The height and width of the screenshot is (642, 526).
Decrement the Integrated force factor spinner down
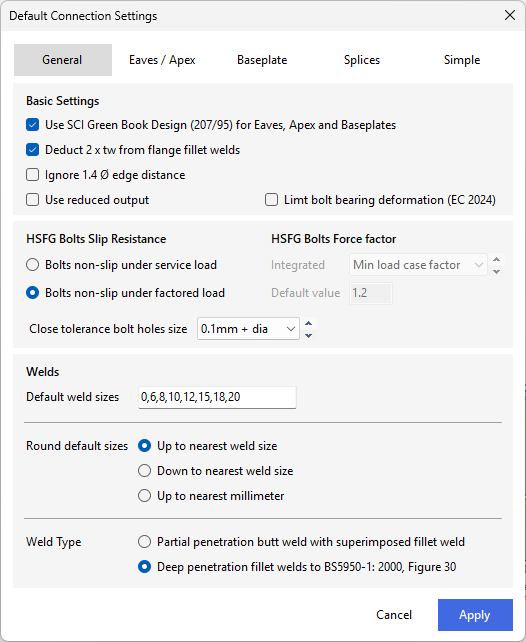tap(497, 271)
